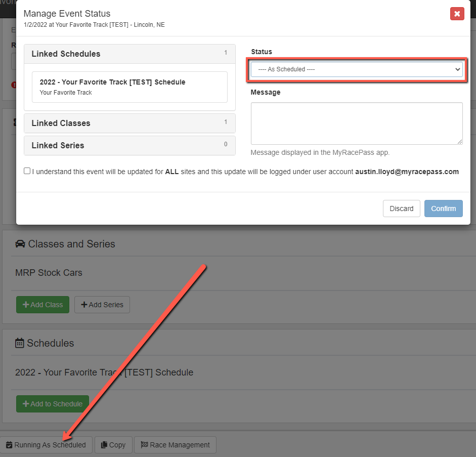Click the Copy button
The image size is (476, 457).
click(x=113, y=445)
